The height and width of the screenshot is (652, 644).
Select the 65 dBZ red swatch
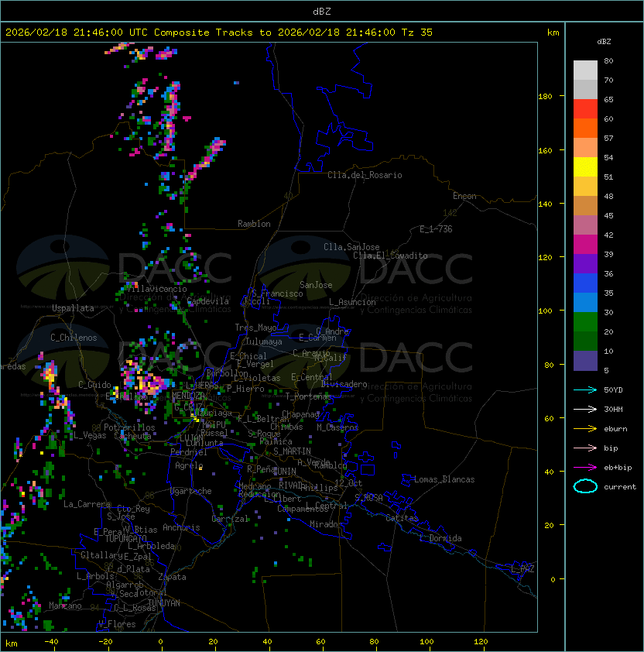pyautogui.click(x=585, y=109)
